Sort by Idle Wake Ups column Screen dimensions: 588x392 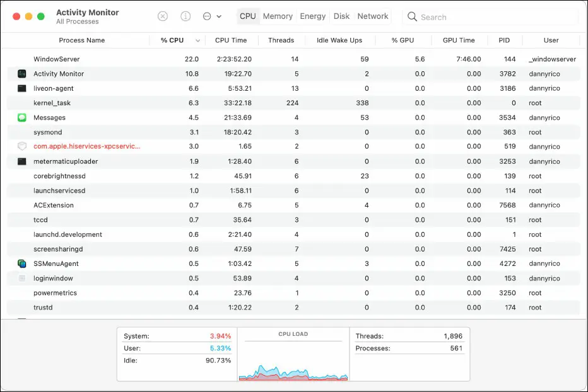(x=339, y=40)
